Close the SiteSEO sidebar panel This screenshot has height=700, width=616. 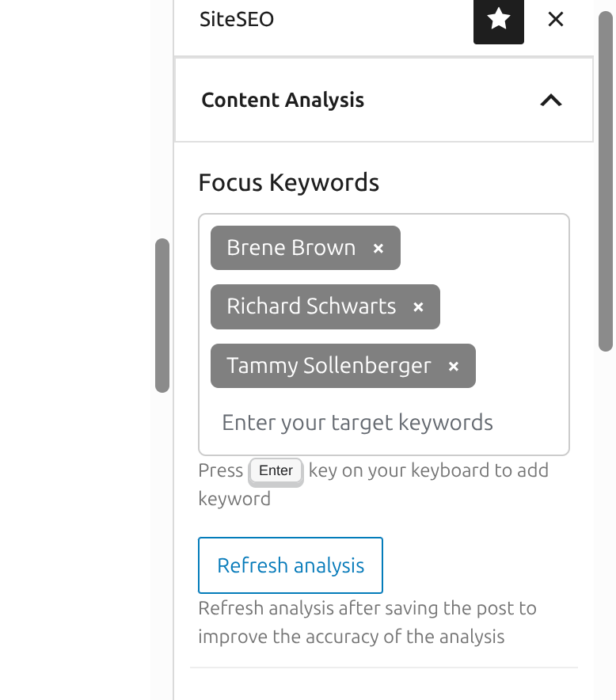pyautogui.click(x=556, y=20)
